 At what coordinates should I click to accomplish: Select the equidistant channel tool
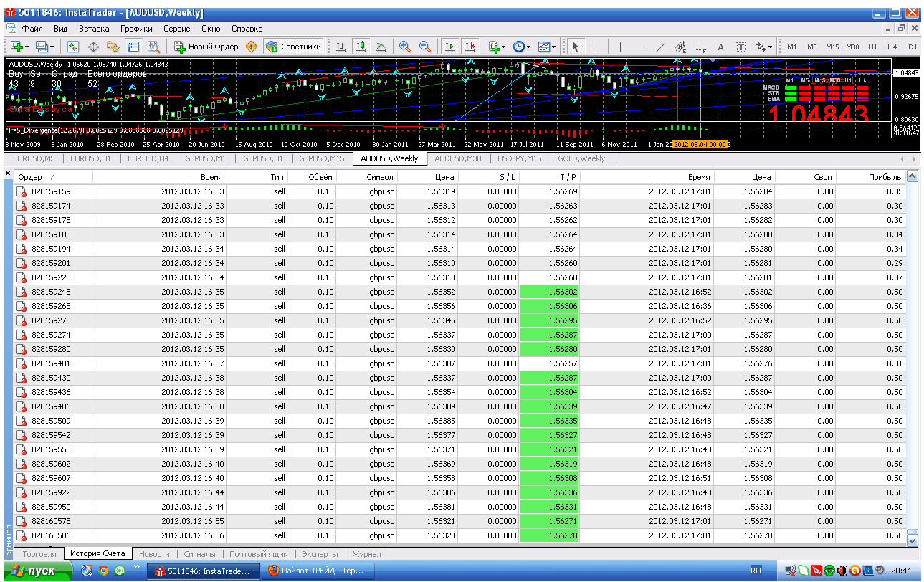point(681,47)
